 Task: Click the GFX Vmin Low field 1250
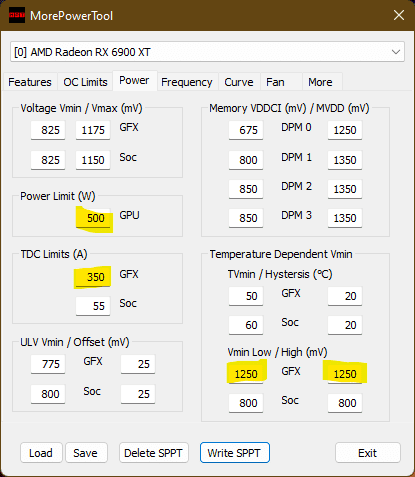pyautogui.click(x=246, y=374)
